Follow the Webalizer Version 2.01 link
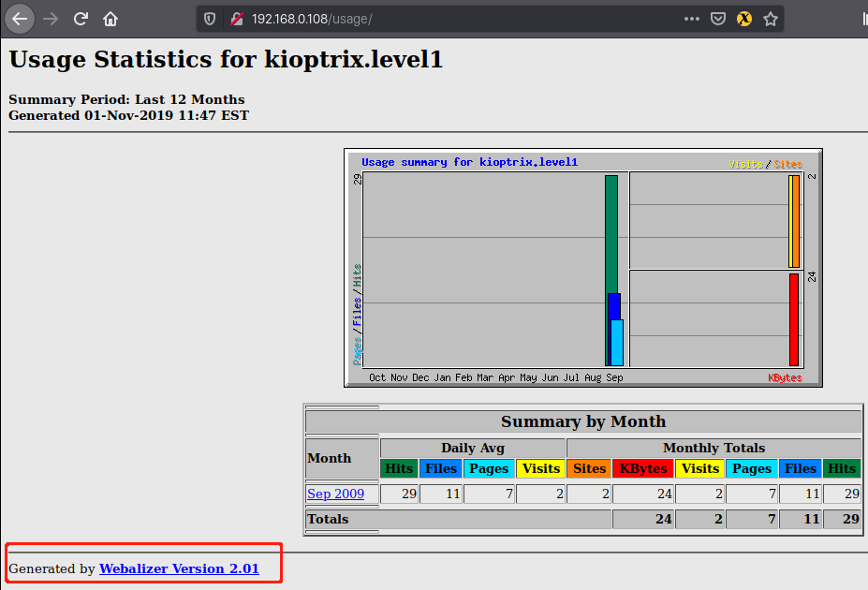Image resolution: width=868 pixels, height=590 pixels. point(179,568)
